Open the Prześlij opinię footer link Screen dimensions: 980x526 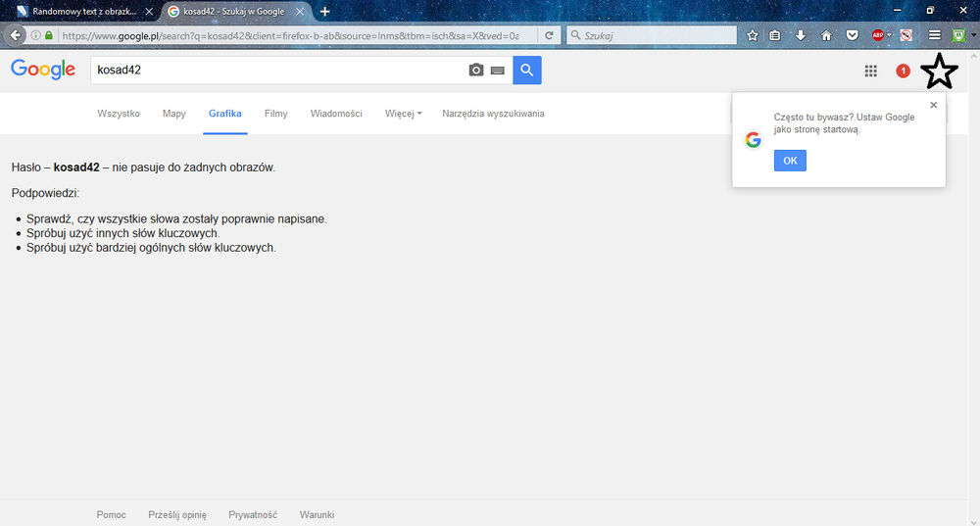pyautogui.click(x=177, y=515)
